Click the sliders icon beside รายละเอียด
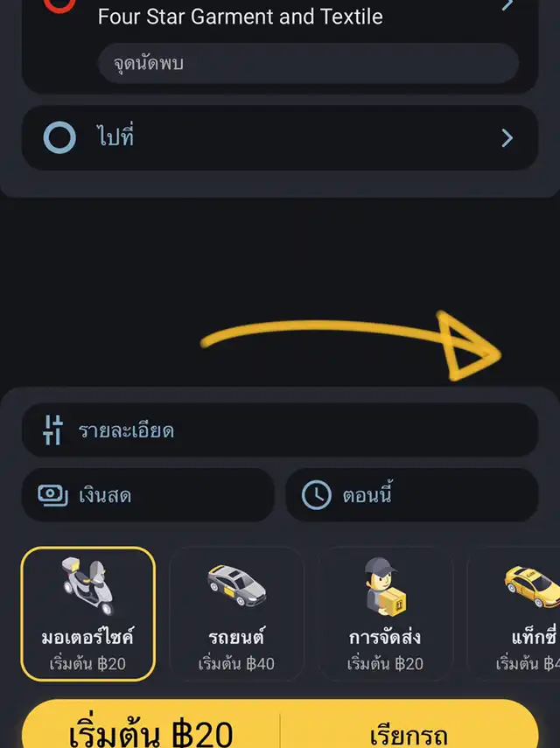Screen dimensions: 560x748 53,430
